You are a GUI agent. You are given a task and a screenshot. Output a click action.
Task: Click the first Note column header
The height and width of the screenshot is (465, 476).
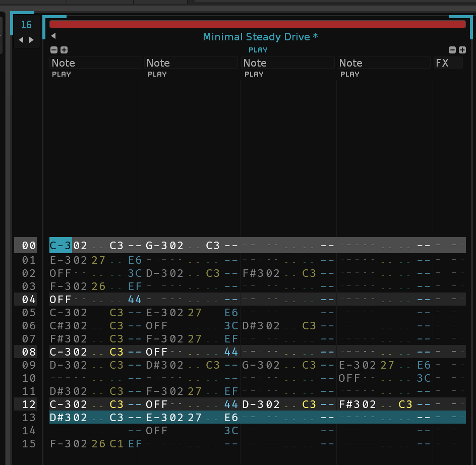[95, 63]
